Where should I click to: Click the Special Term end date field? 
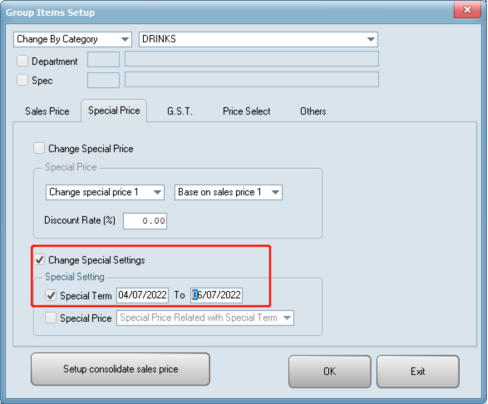click(x=216, y=295)
